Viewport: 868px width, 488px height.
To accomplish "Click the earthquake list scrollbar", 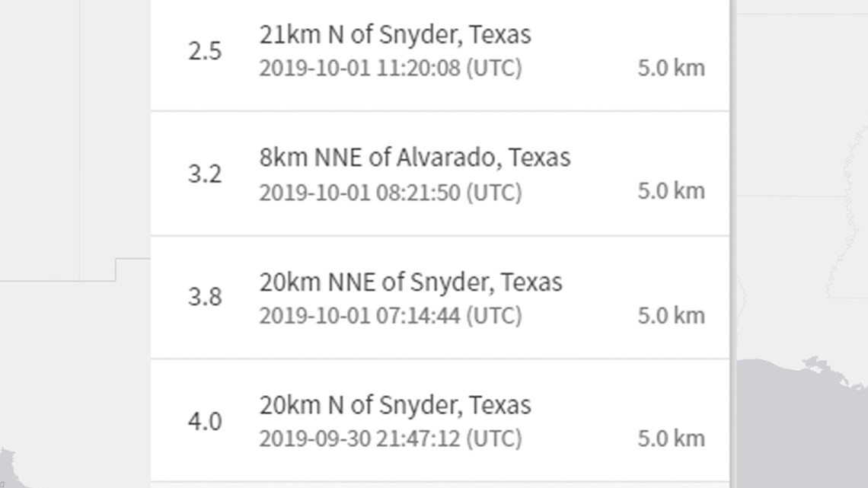I will (x=733, y=244).
